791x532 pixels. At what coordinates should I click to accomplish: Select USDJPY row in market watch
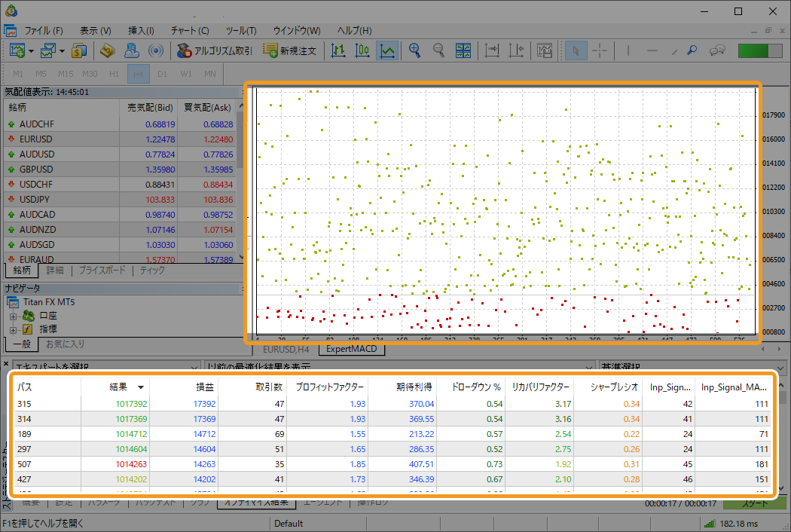click(x=121, y=200)
